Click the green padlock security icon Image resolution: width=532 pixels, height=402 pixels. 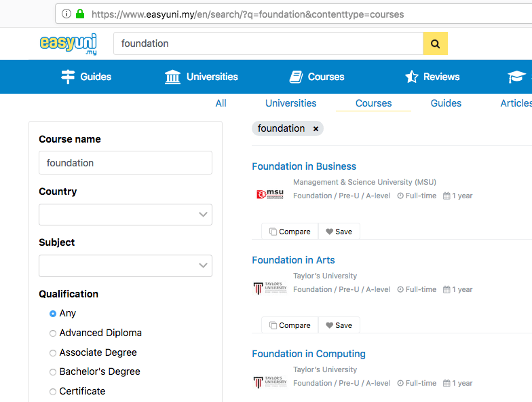pyautogui.click(x=80, y=14)
